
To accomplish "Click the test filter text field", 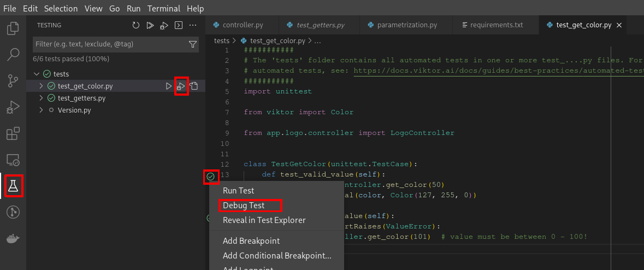I will (x=109, y=44).
